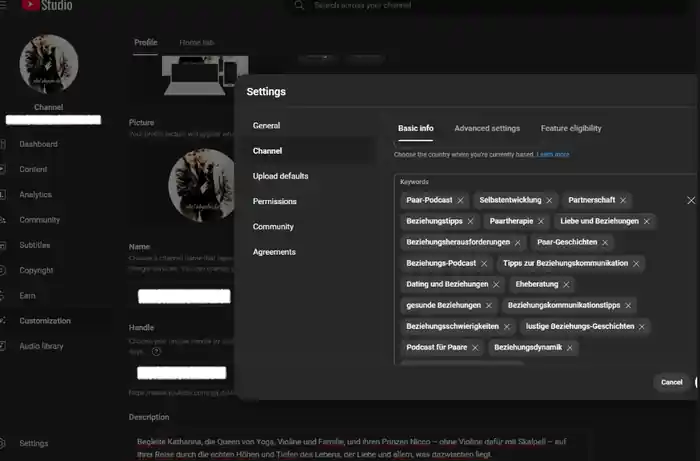The image size is (700, 461).
Task: Open the Advanced settings tab
Action: pos(487,128)
